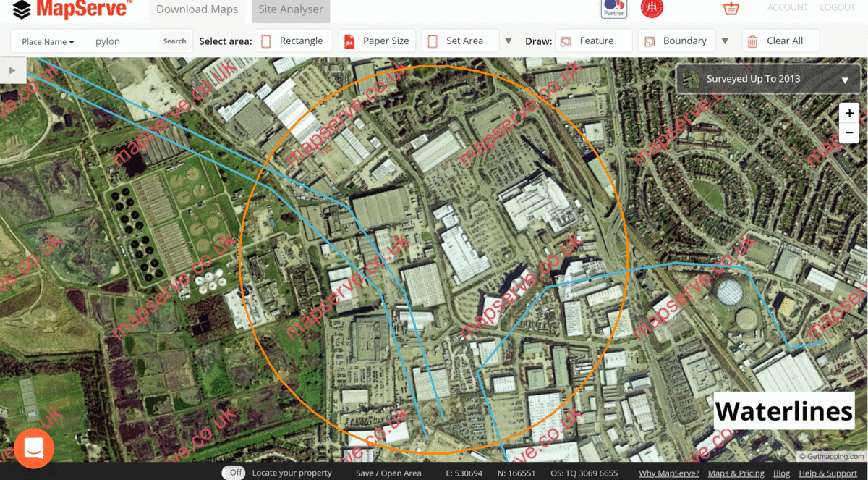Clear All drawn shapes with the trash icon
Viewport: 868px width, 480px height.
pyautogui.click(x=780, y=41)
